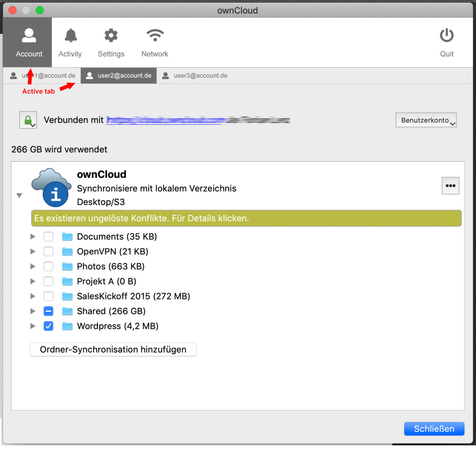Viewport: 476px width, 457px height.
Task: Open the Benutzerkonto dropdown
Action: [426, 120]
